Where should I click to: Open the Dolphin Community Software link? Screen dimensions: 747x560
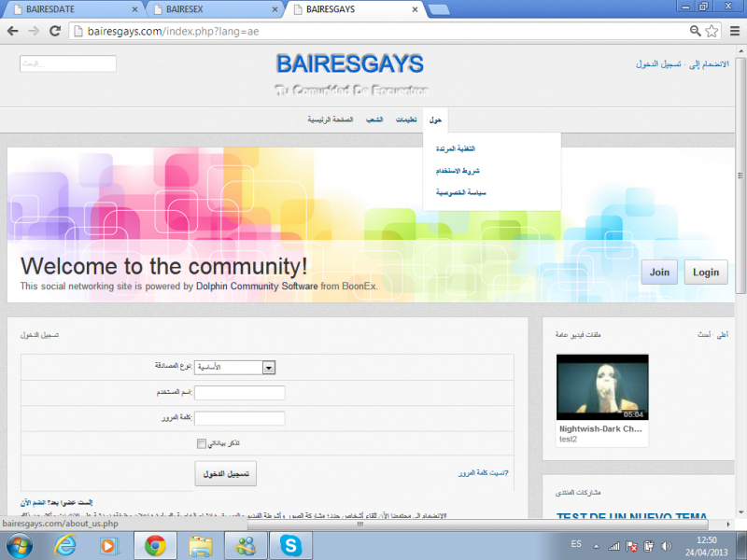[x=257, y=287]
